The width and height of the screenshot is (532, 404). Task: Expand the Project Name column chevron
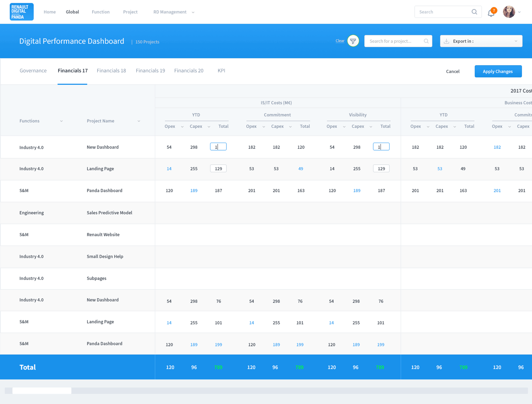pyautogui.click(x=139, y=121)
